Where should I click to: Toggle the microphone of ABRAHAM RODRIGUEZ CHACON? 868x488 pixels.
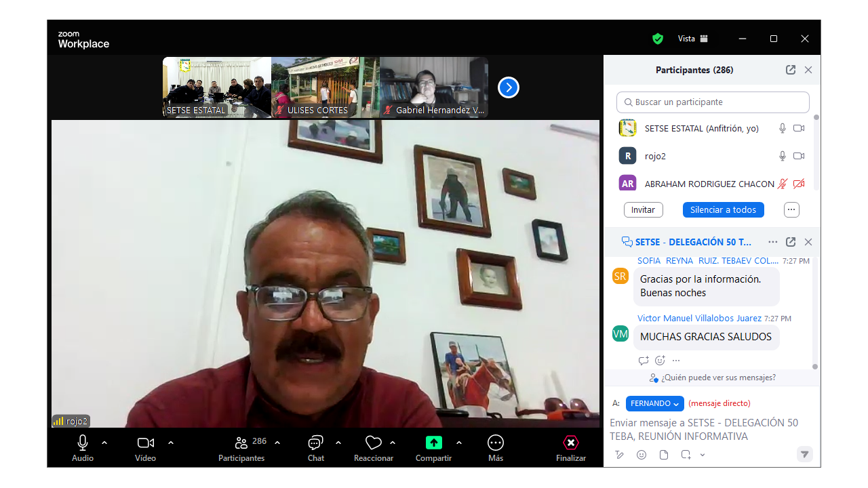pos(782,184)
